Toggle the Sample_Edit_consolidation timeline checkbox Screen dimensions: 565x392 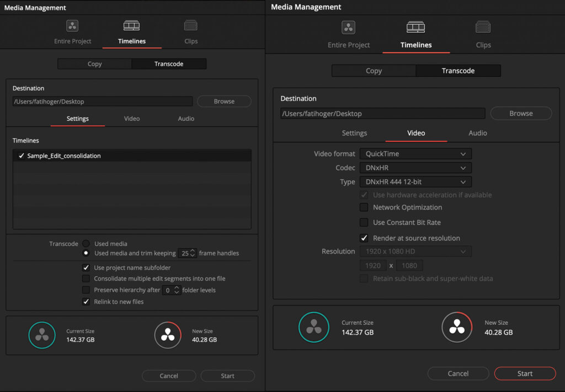click(x=22, y=156)
